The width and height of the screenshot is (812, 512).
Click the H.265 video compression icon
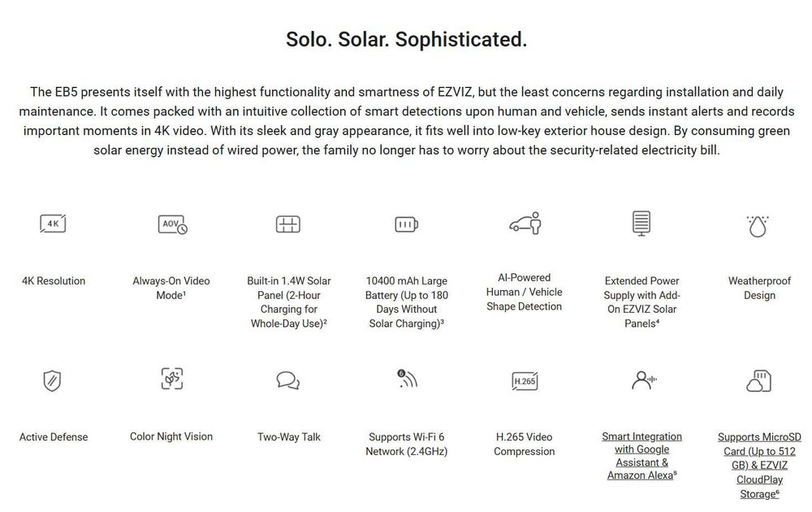(525, 380)
